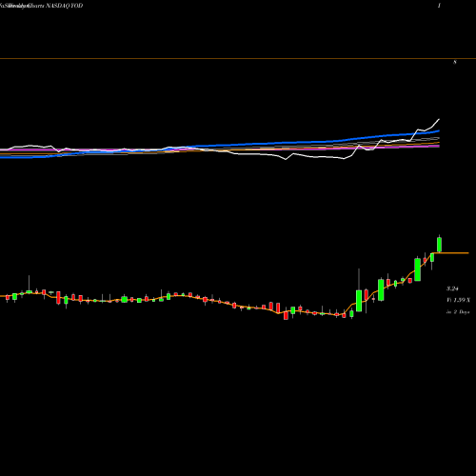Image resolution: width=476 pixels, height=476 pixels.
Task: Click the latest tall green candlestick
Action: tap(440, 245)
